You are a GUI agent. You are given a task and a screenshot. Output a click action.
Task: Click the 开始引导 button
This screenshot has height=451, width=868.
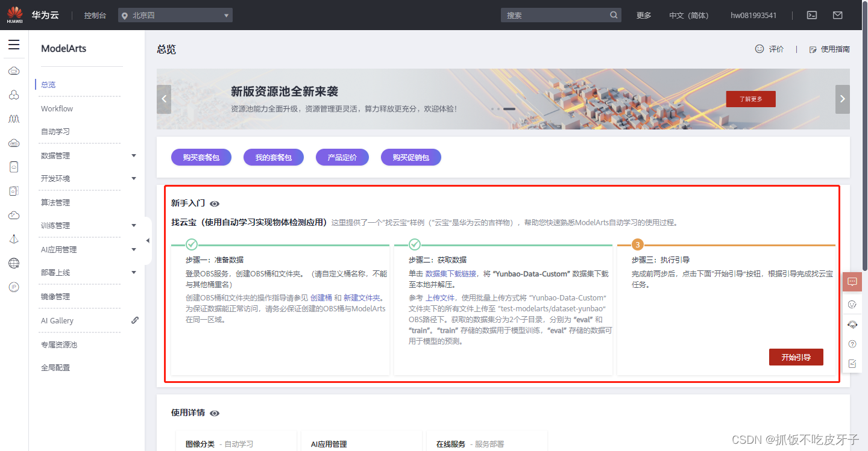(x=796, y=356)
